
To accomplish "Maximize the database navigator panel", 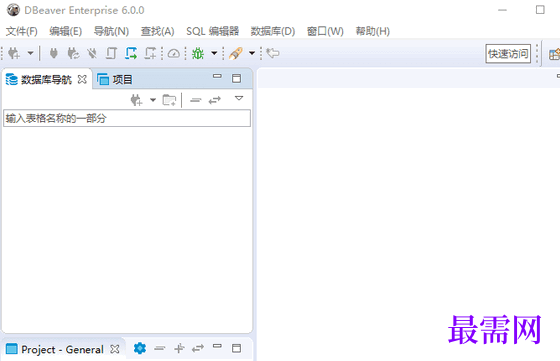I will (236, 79).
